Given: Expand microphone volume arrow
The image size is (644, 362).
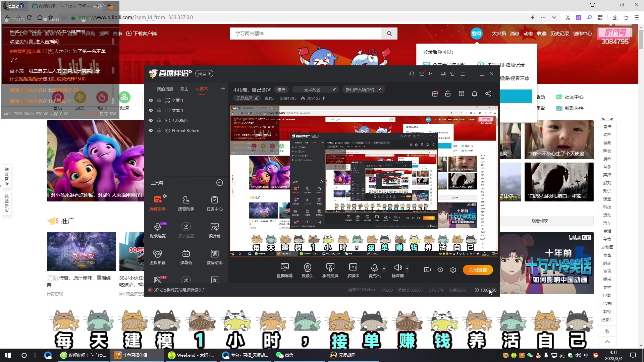Looking at the screenshot, I should point(384,268).
